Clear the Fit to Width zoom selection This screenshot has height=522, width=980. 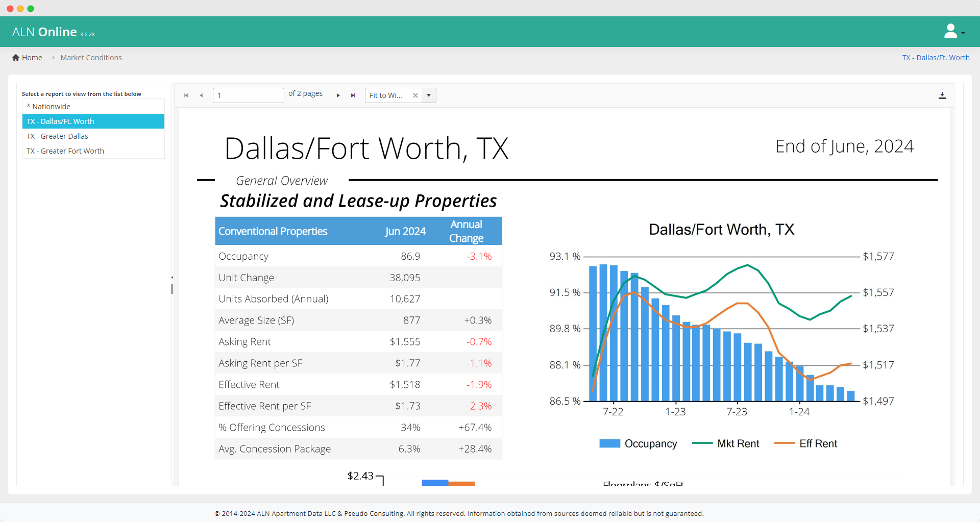pyautogui.click(x=415, y=95)
